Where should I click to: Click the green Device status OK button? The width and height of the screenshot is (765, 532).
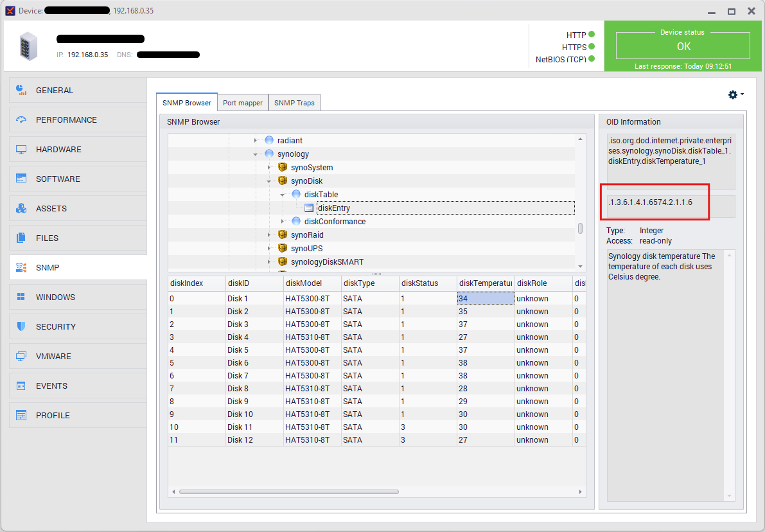pyautogui.click(x=683, y=46)
